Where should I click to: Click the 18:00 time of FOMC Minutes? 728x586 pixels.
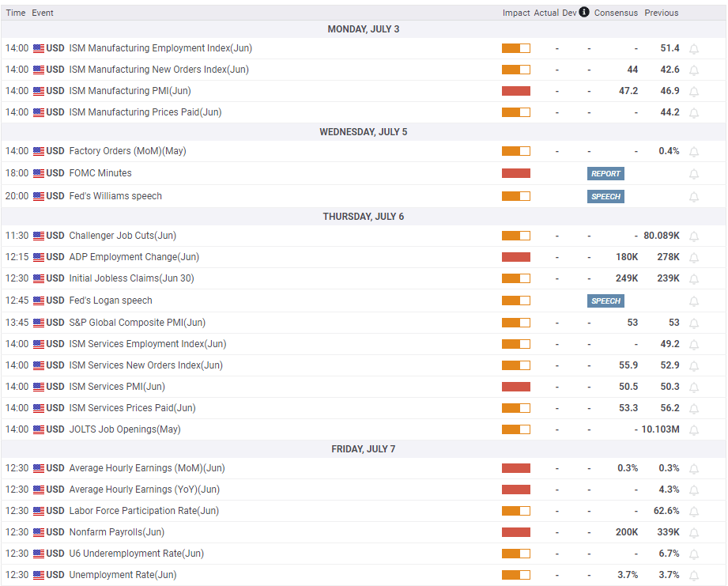click(17, 173)
